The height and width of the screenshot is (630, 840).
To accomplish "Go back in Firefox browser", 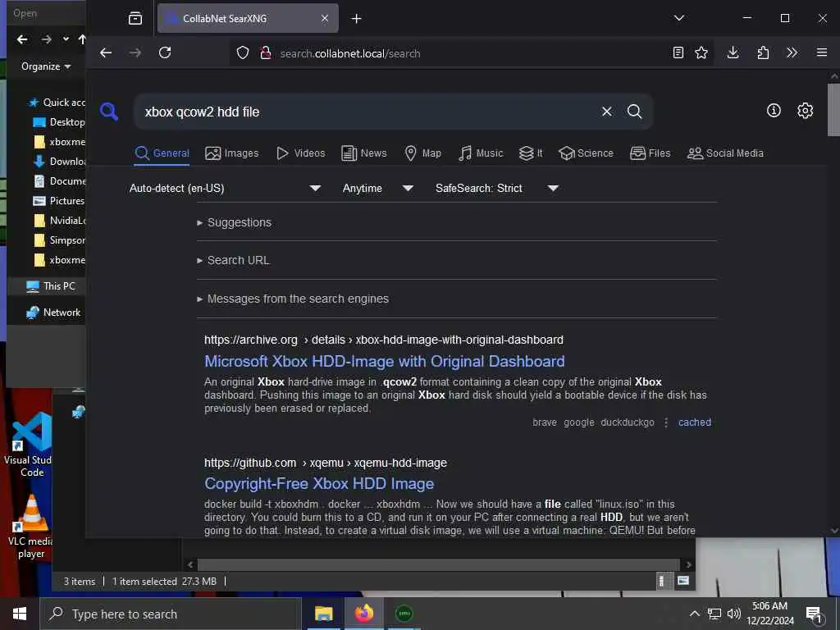I will click(106, 52).
